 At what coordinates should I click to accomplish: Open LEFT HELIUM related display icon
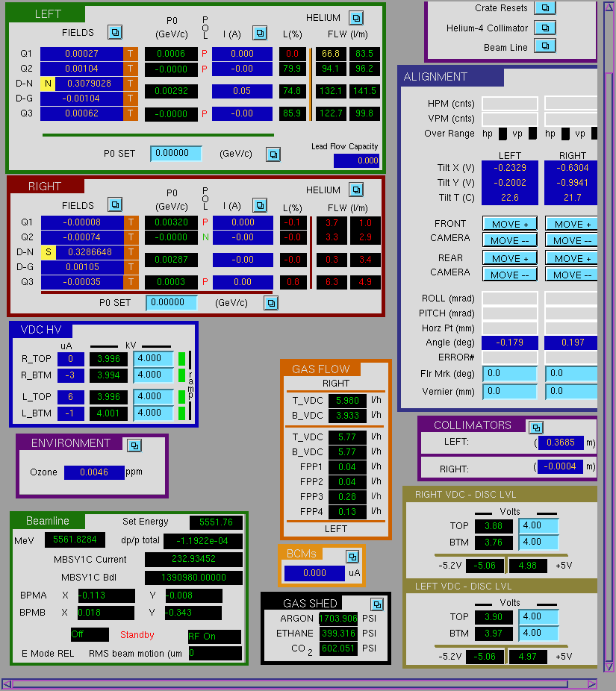[356, 18]
